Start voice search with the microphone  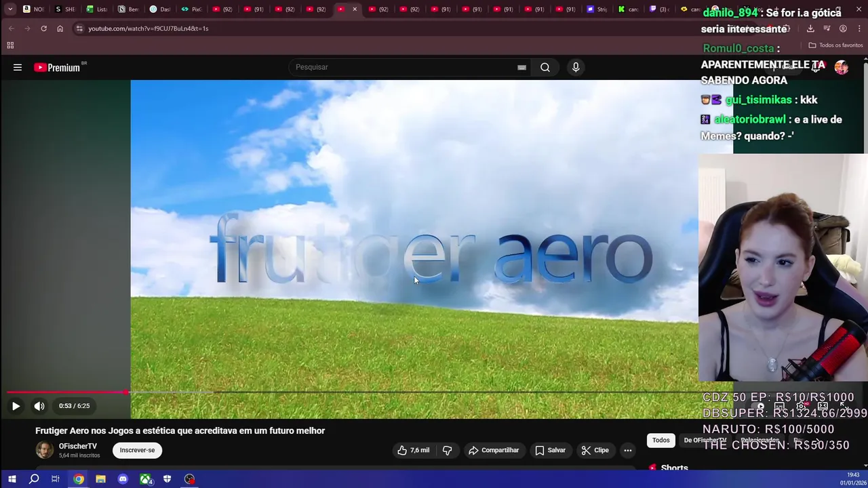click(576, 67)
